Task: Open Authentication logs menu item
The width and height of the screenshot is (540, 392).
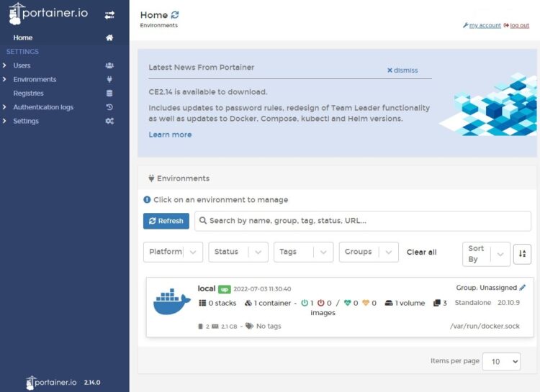Action: tap(43, 107)
